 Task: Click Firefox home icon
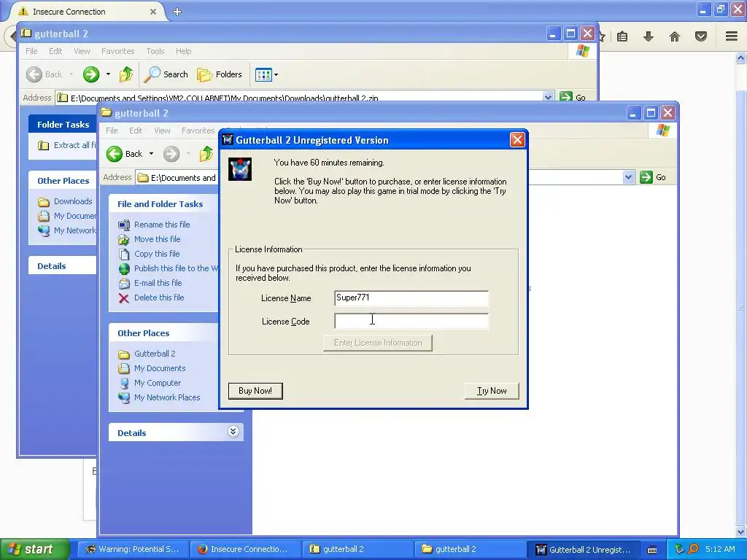click(x=675, y=36)
